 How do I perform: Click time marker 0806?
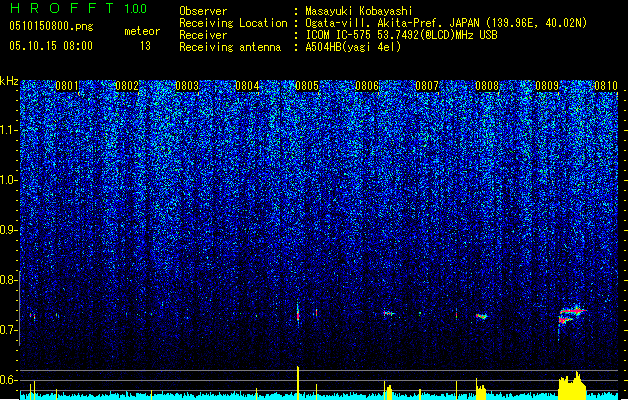click(367, 86)
